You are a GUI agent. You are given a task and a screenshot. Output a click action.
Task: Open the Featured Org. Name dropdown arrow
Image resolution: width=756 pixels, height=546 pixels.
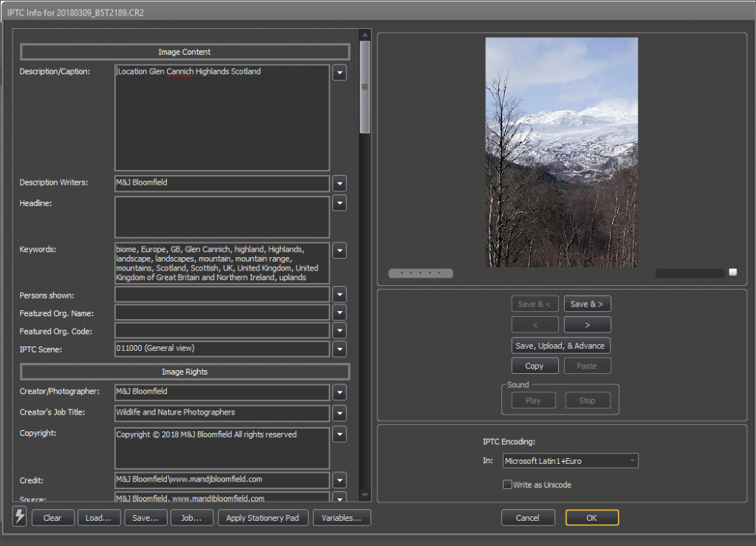[x=340, y=313]
